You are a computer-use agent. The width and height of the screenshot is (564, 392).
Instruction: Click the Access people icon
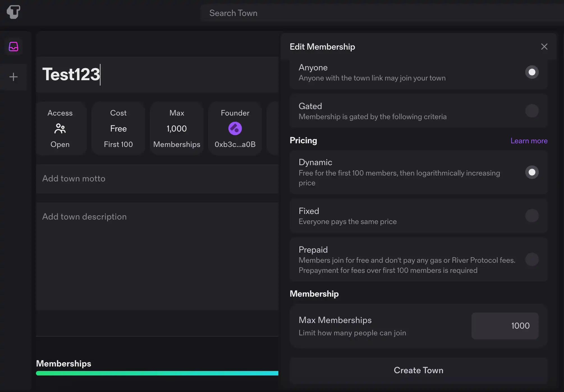(x=60, y=128)
